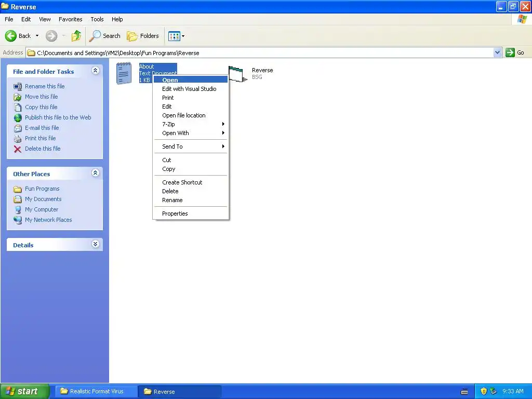This screenshot has width=532, height=399.
Task: Click the Windows flag logo in menu bar corner
Action: (x=522, y=19)
